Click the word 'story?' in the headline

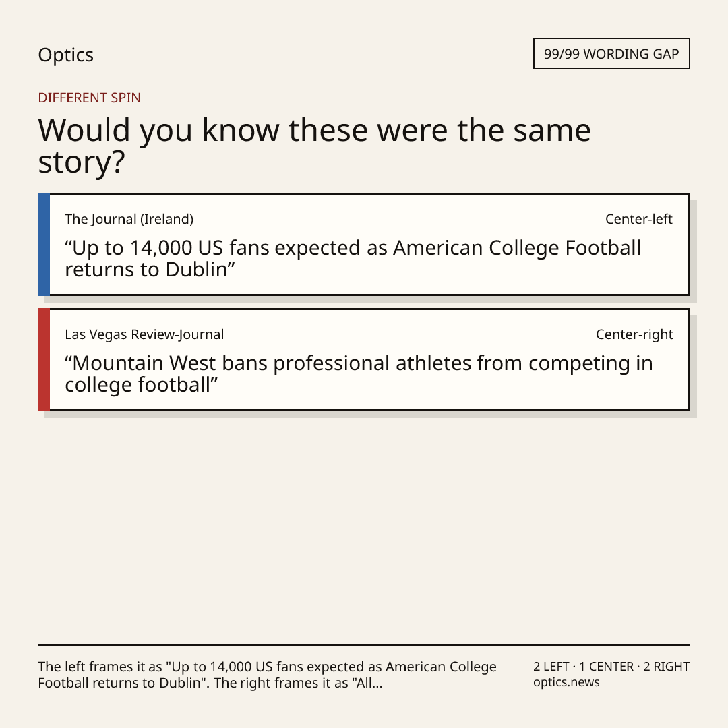(82, 162)
